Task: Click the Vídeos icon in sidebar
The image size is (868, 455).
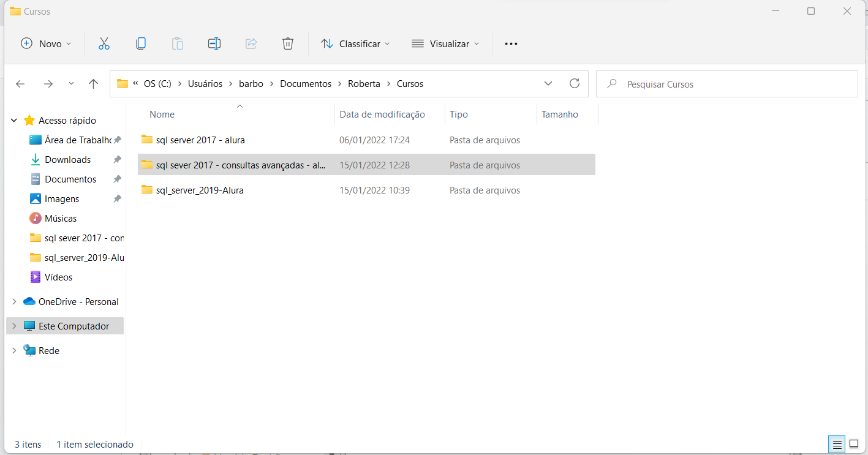Action: pos(36,277)
